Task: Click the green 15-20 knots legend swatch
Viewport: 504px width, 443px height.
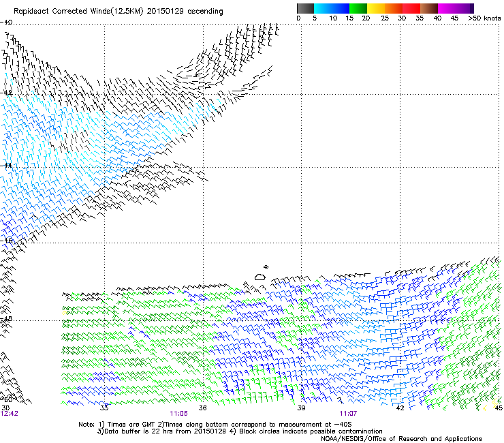Action: (x=358, y=8)
